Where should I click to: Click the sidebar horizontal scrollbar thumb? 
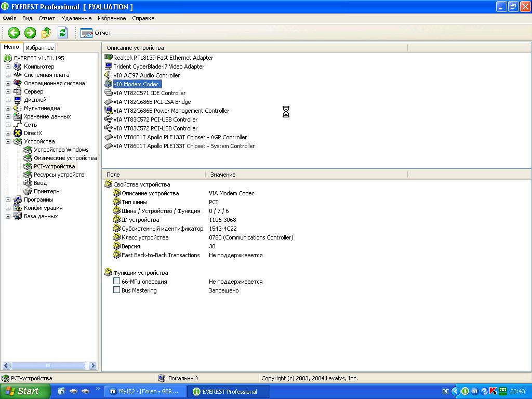point(48,365)
